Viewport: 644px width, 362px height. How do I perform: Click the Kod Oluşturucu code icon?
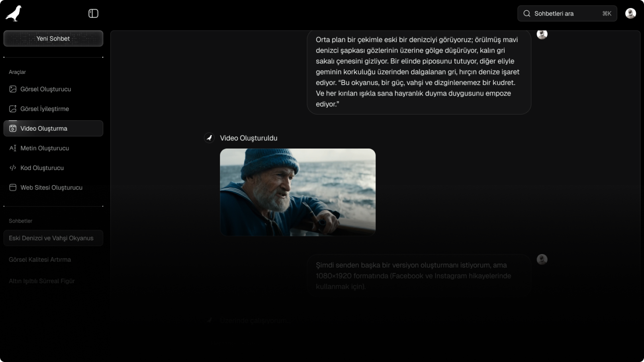[x=13, y=168]
